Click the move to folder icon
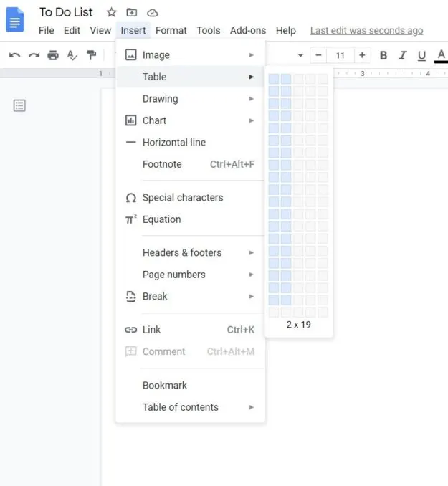448x486 pixels. 132,12
